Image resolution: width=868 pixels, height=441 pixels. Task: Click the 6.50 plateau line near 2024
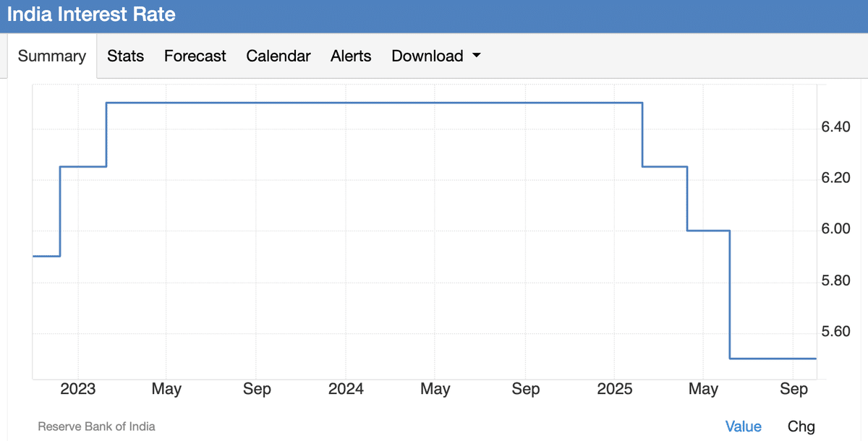coord(346,103)
